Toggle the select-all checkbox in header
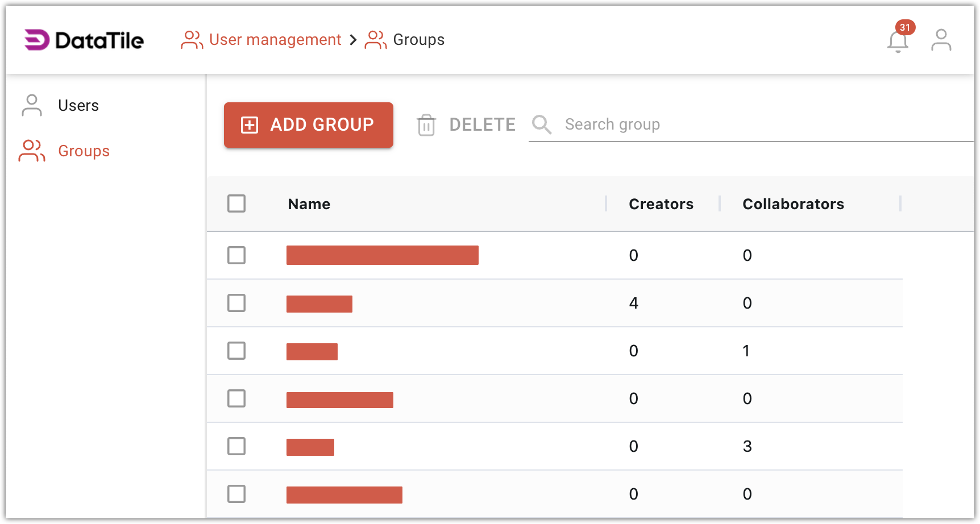Viewport: 980px width, 524px height. [236, 203]
